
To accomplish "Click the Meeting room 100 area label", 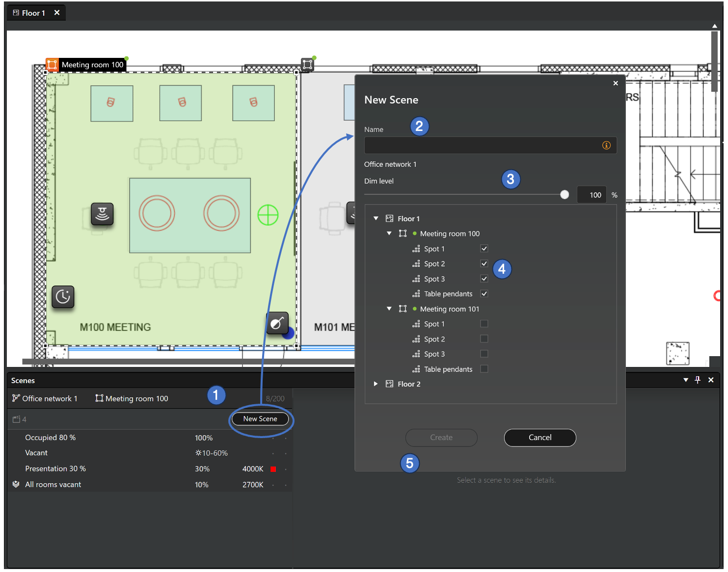I will [x=92, y=65].
